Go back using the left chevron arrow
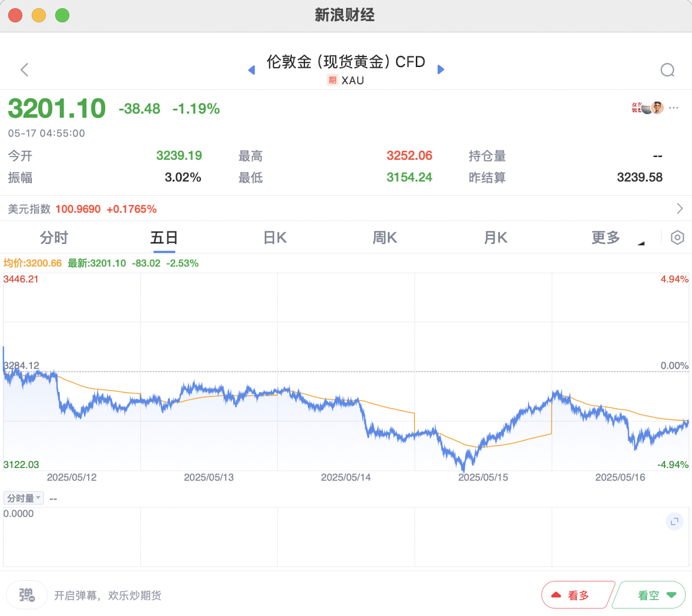Viewport: 692px width, 616px height. pos(25,70)
